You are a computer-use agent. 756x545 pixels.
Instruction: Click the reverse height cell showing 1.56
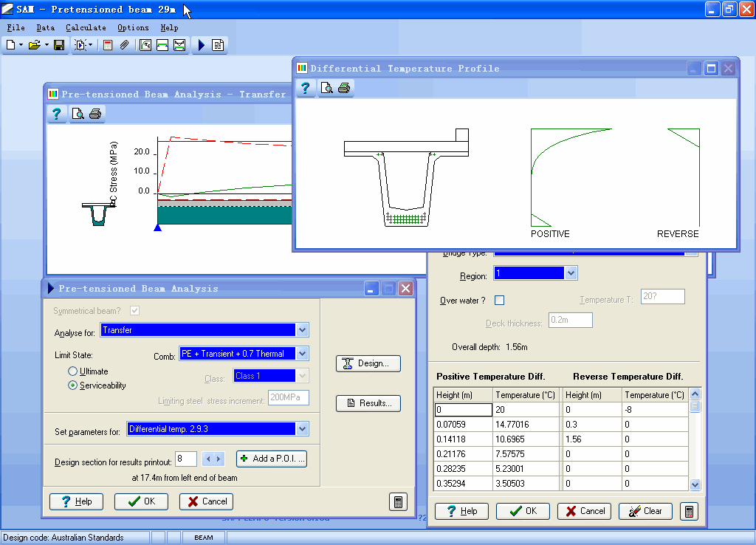pyautogui.click(x=593, y=439)
